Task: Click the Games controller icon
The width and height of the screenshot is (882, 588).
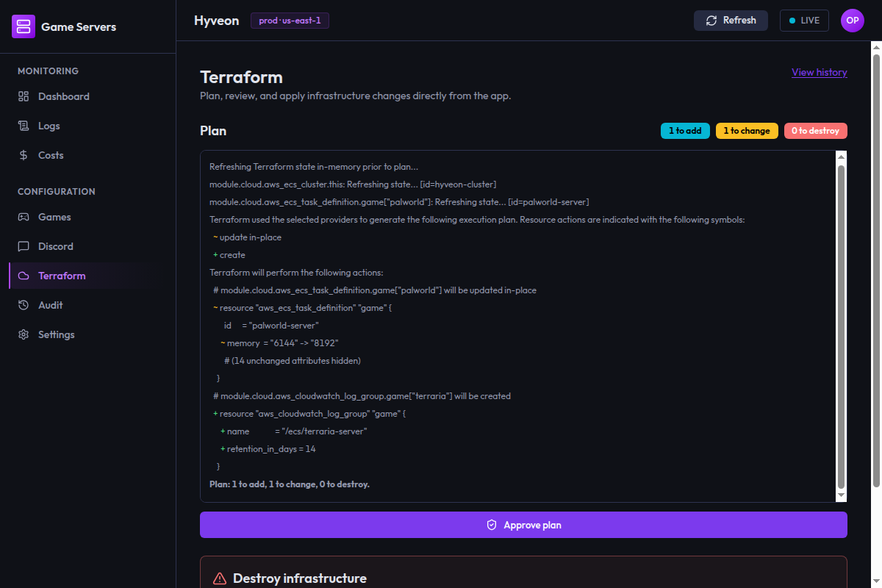Action: pos(24,217)
